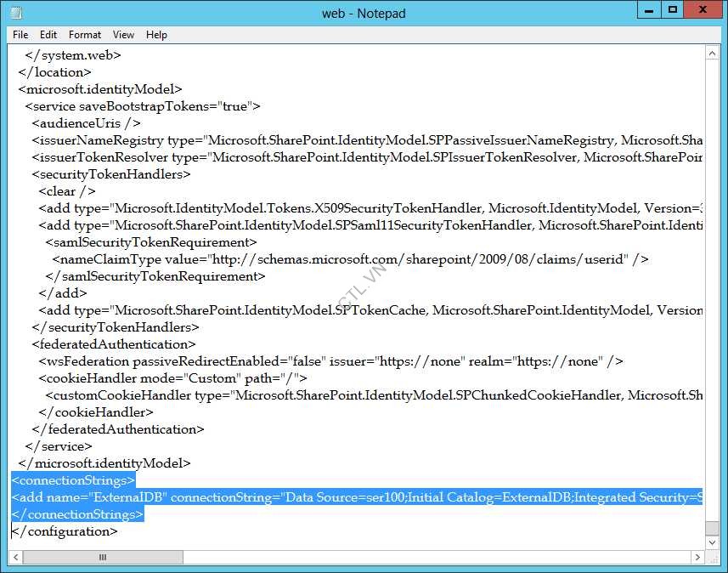728x573 pixels.
Task: Click the closing configuration tag text
Action: pos(65,530)
